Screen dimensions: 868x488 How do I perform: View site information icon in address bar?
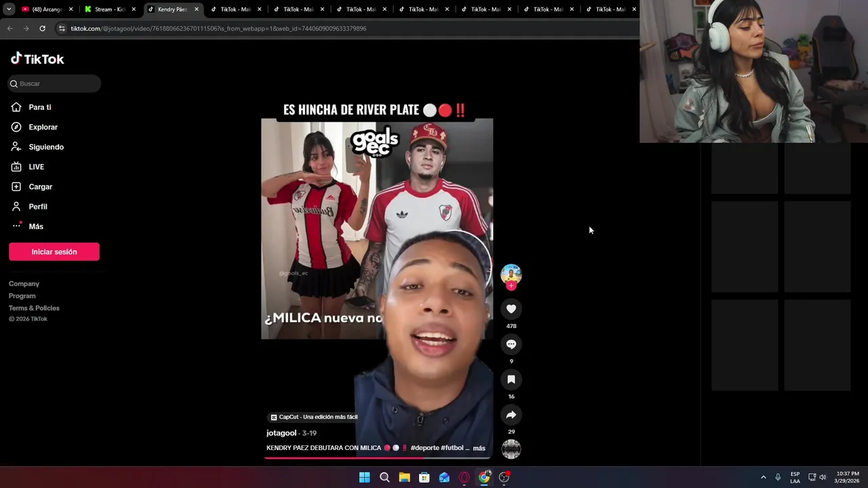[62, 28]
